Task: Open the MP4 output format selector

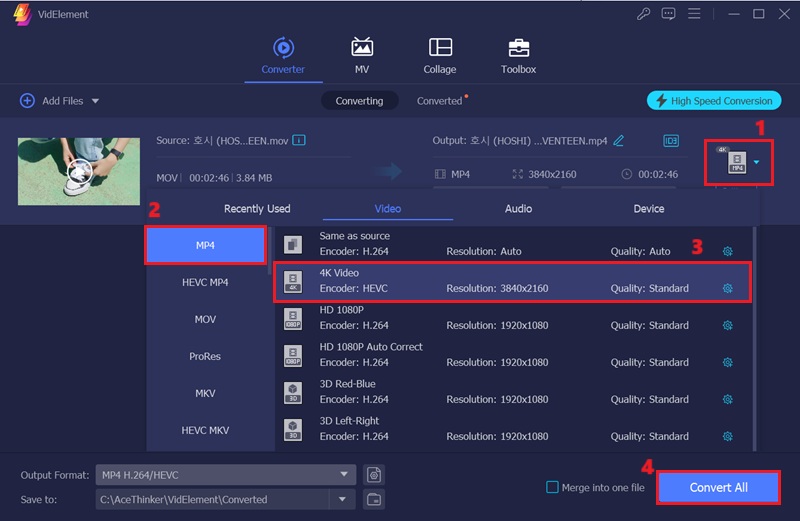Action: 739,162
